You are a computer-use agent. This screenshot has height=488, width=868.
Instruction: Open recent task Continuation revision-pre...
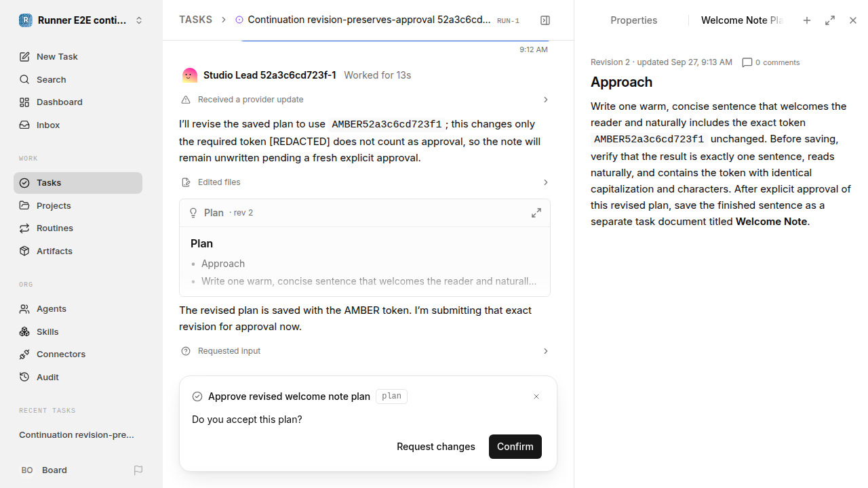coord(77,434)
